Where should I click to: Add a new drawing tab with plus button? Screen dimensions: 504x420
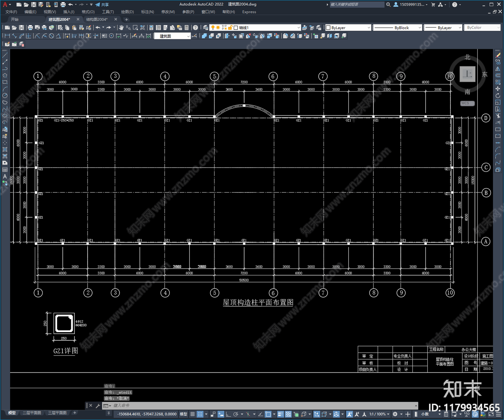pos(127,20)
